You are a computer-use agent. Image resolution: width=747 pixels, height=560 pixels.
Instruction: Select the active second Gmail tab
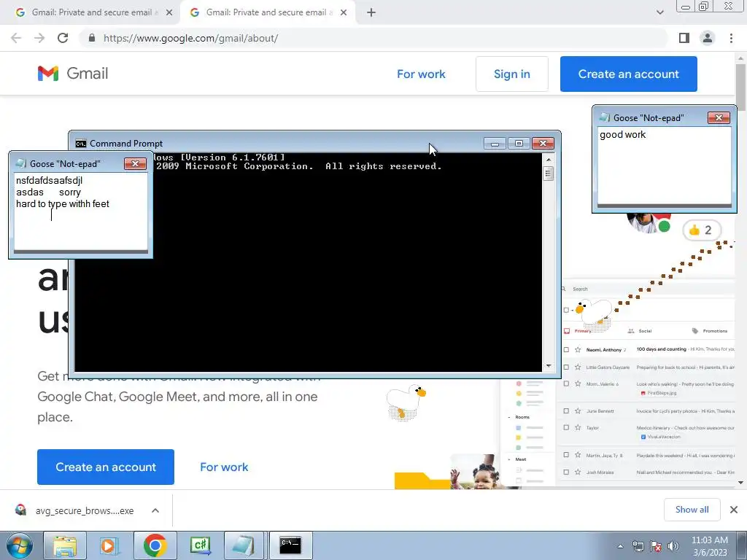click(x=269, y=13)
